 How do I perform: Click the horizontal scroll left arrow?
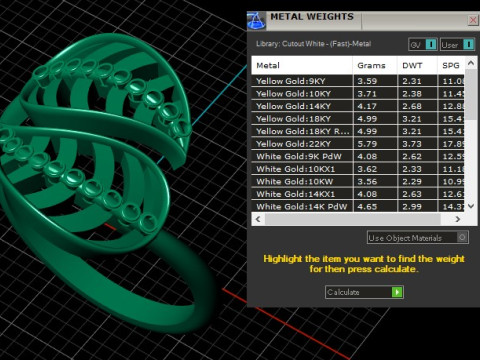point(258,219)
